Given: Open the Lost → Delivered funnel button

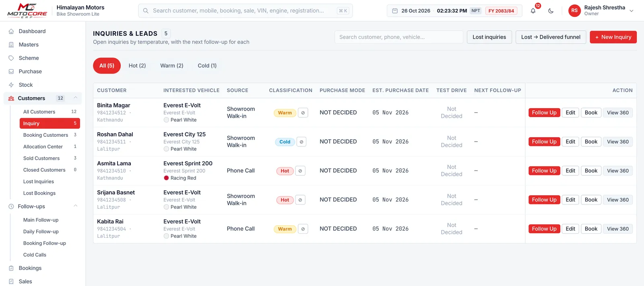Looking at the screenshot, I should [x=551, y=37].
